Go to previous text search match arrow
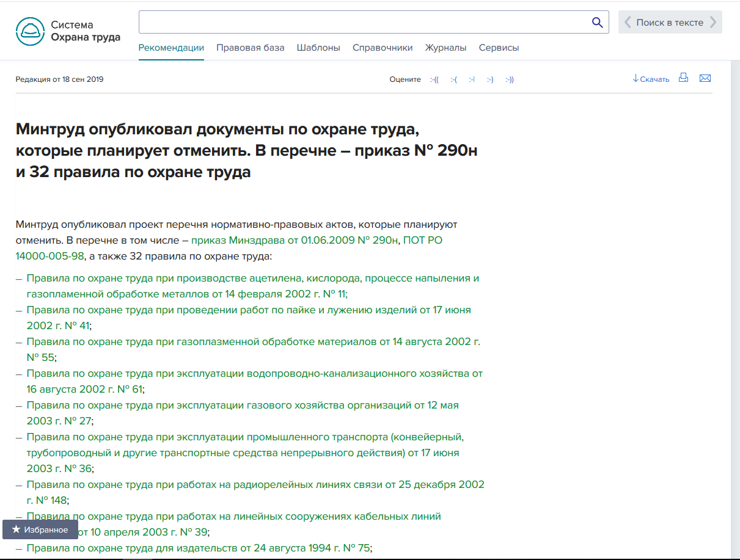 click(628, 23)
